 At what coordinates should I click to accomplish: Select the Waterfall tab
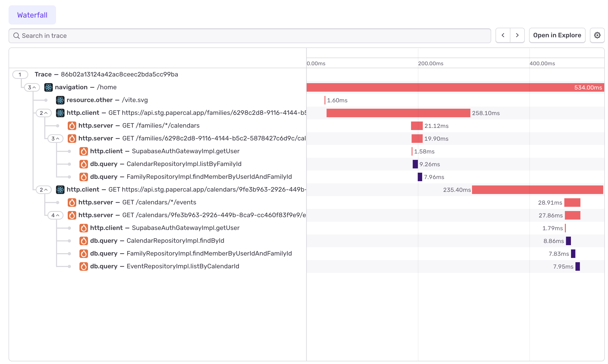[x=32, y=15]
